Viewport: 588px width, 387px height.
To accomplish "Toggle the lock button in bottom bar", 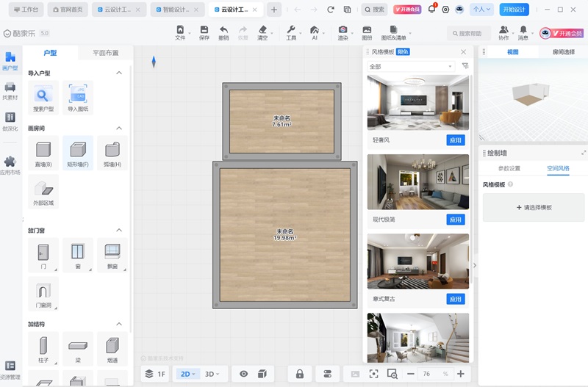I will pyautogui.click(x=300, y=374).
